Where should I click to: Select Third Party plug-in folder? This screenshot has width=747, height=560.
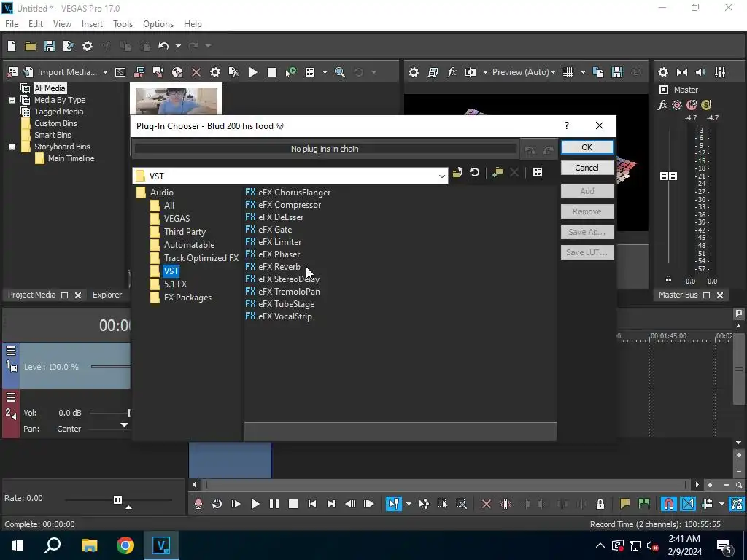pyautogui.click(x=185, y=232)
